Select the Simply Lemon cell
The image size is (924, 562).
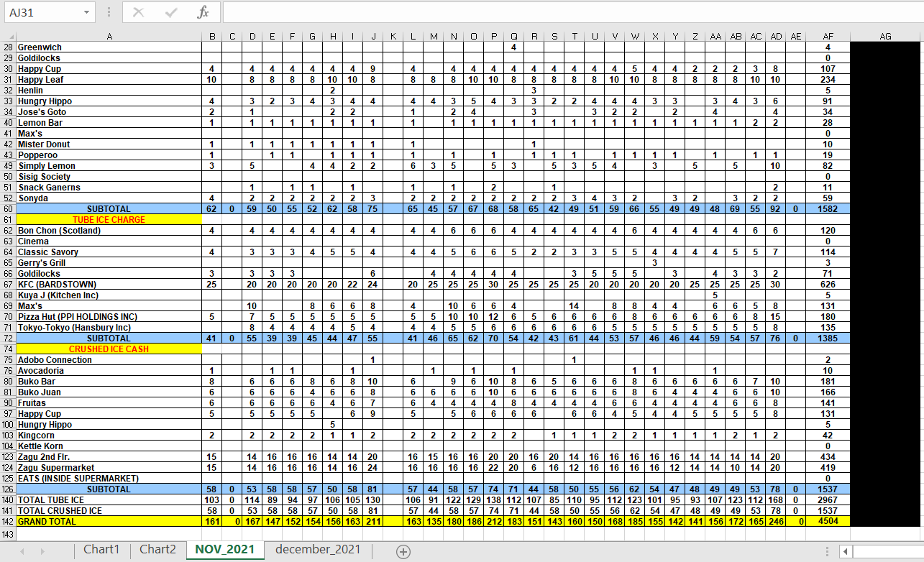[109, 166]
